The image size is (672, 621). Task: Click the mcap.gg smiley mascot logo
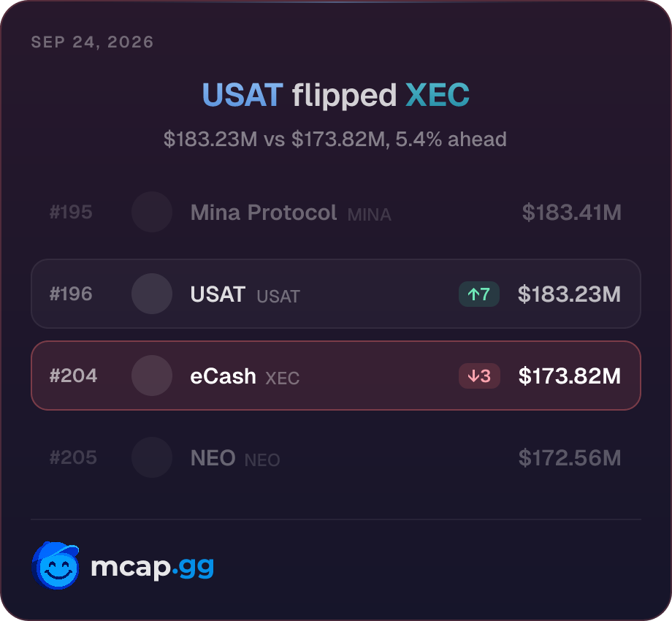click(56, 565)
